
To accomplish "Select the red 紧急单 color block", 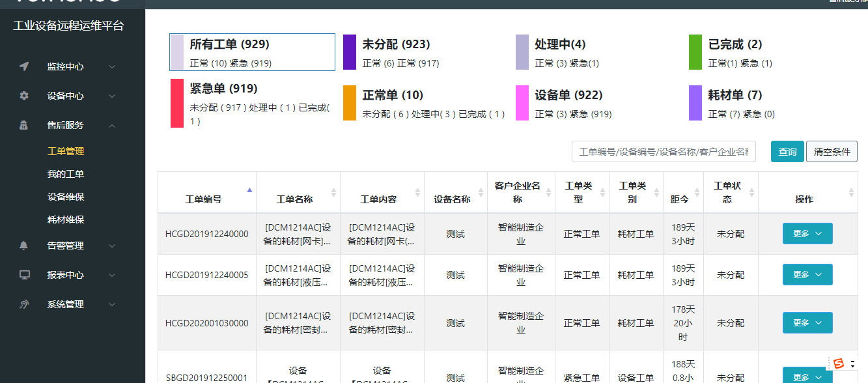I will coord(177,103).
